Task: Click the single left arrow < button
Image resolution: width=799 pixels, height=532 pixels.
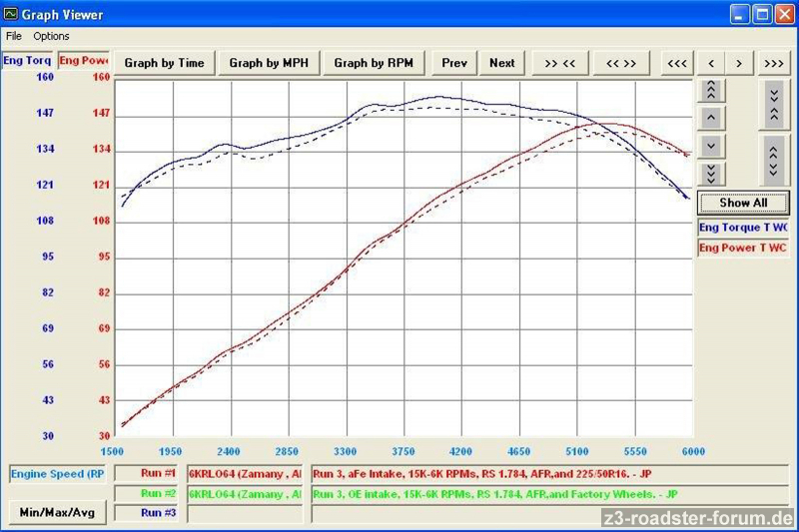Action: [711, 63]
